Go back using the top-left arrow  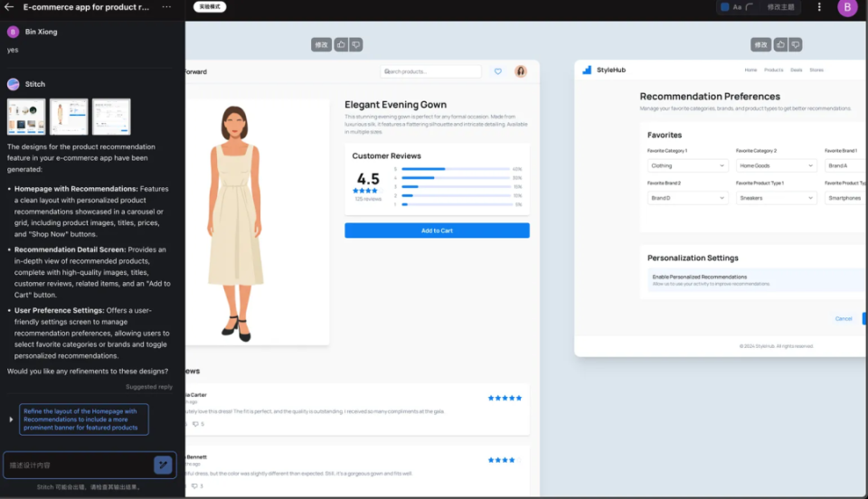(x=9, y=7)
